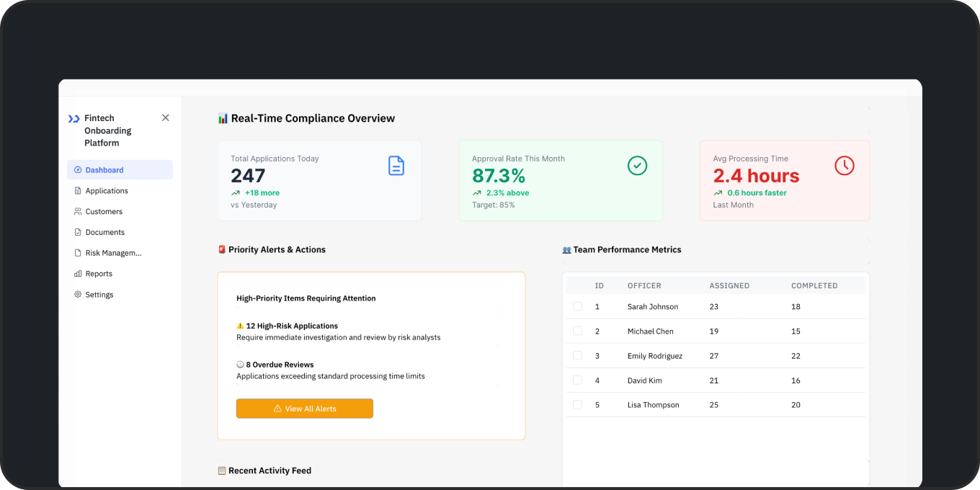The width and height of the screenshot is (980, 490).
Task: Toggle the checkbox for Michael Chen
Action: click(x=577, y=331)
